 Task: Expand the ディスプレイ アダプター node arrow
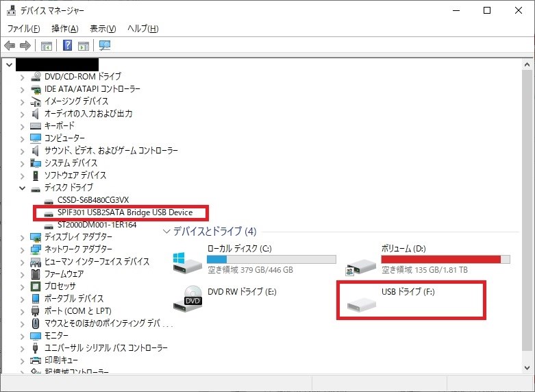pyautogui.click(x=23, y=238)
